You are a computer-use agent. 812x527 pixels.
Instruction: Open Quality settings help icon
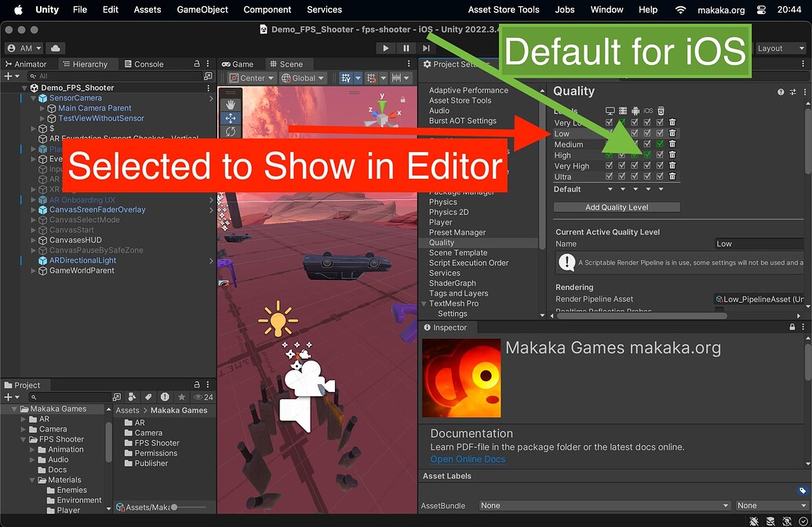click(x=781, y=92)
